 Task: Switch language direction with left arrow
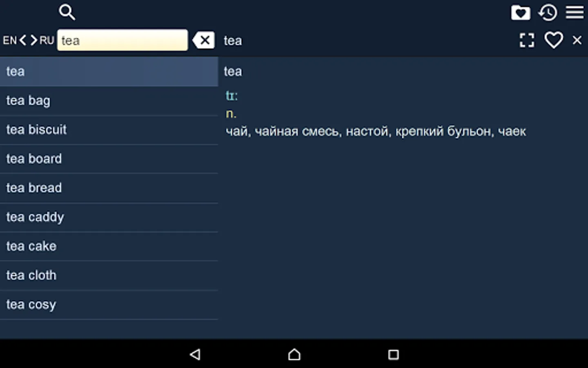[x=23, y=40]
